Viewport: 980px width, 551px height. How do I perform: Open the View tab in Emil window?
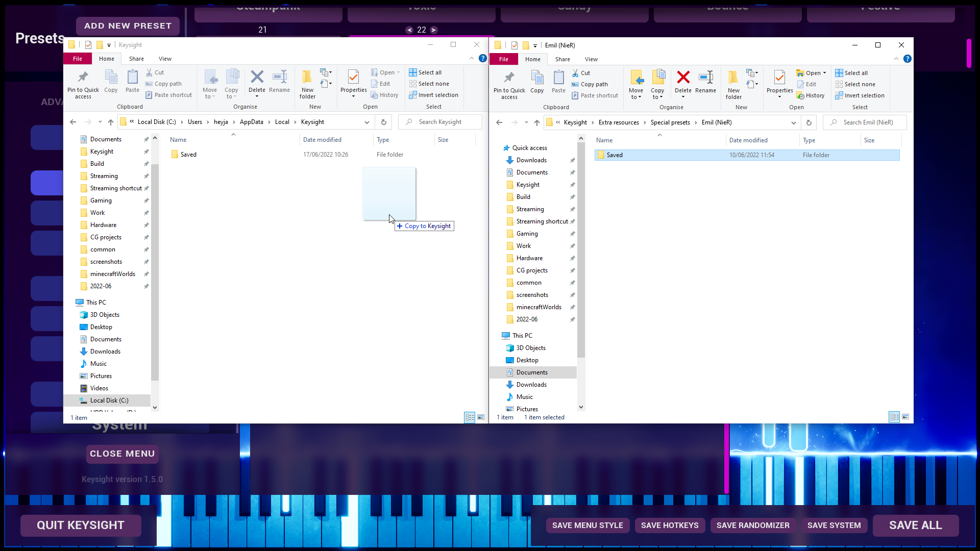[591, 59]
